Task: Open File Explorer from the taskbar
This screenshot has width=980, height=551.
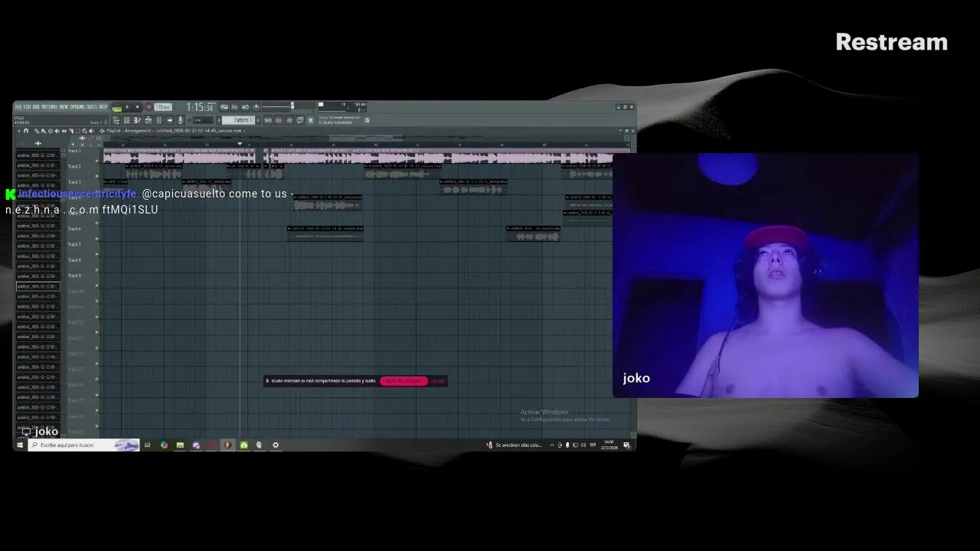Action: click(x=180, y=445)
